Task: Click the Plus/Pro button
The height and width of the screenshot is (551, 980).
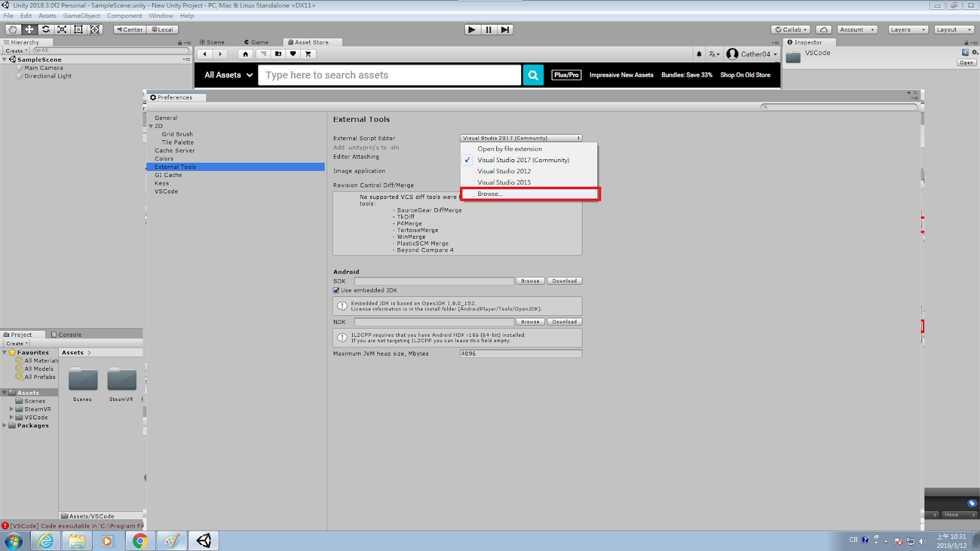Action: click(566, 75)
